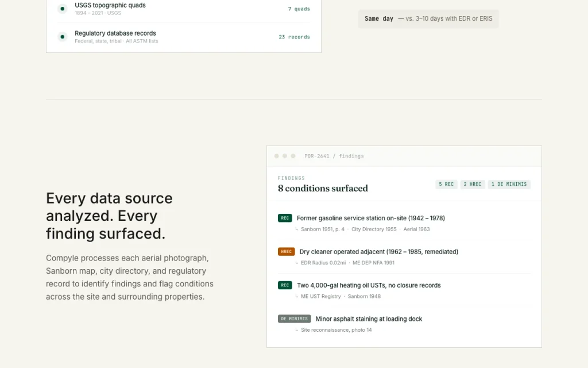Click the "1 DE MINIMIS" summary chip
This screenshot has width=588, height=368.
click(509, 185)
